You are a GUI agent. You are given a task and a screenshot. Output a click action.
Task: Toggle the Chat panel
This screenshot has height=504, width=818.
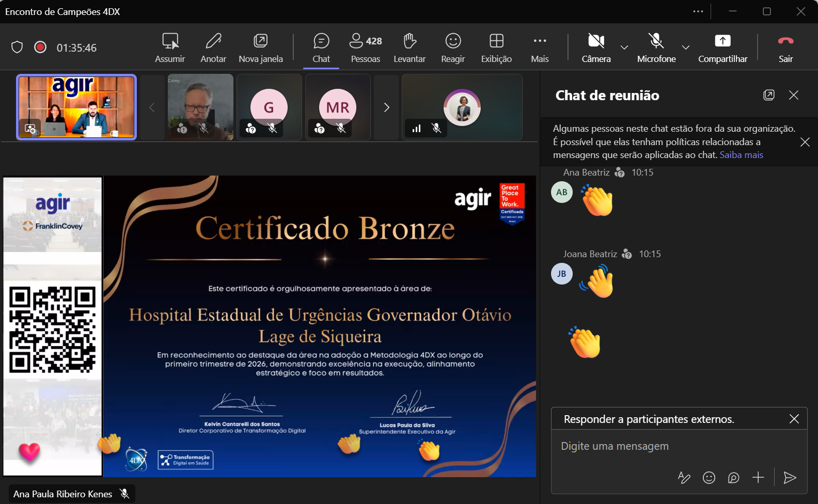[x=321, y=48]
